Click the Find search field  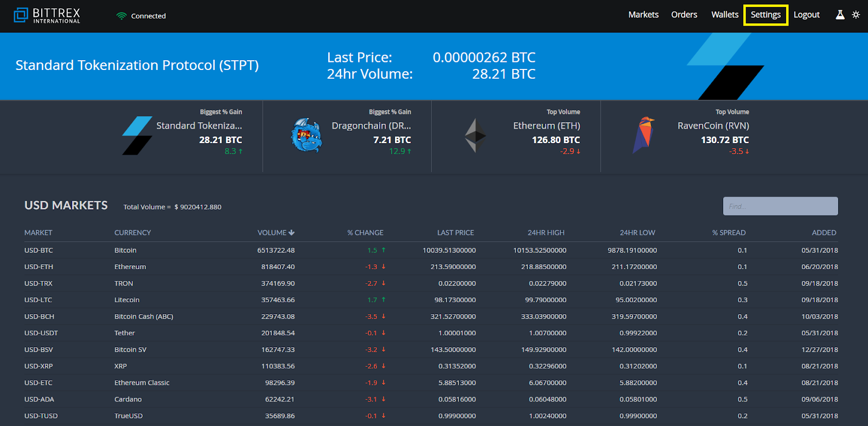780,206
